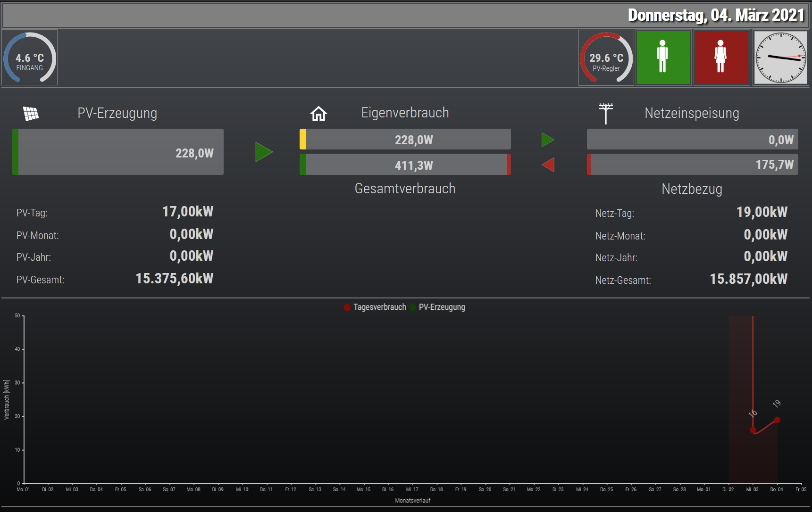This screenshot has width=812, height=512.
Task: Click the PV-Gesamt value 15.375,60kW
Action: tap(175, 279)
